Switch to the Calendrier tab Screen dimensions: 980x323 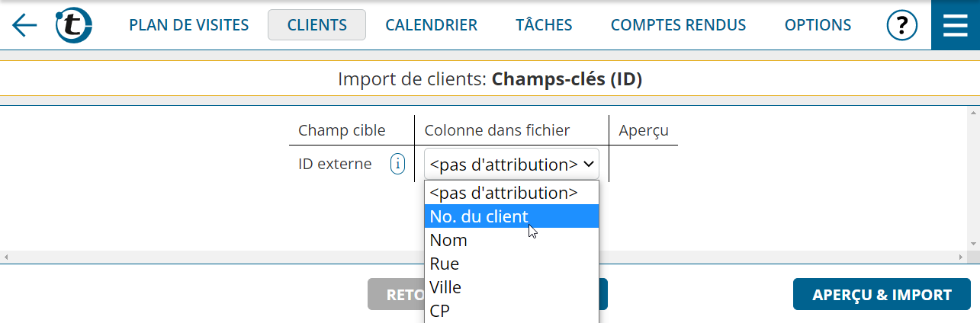point(432,25)
